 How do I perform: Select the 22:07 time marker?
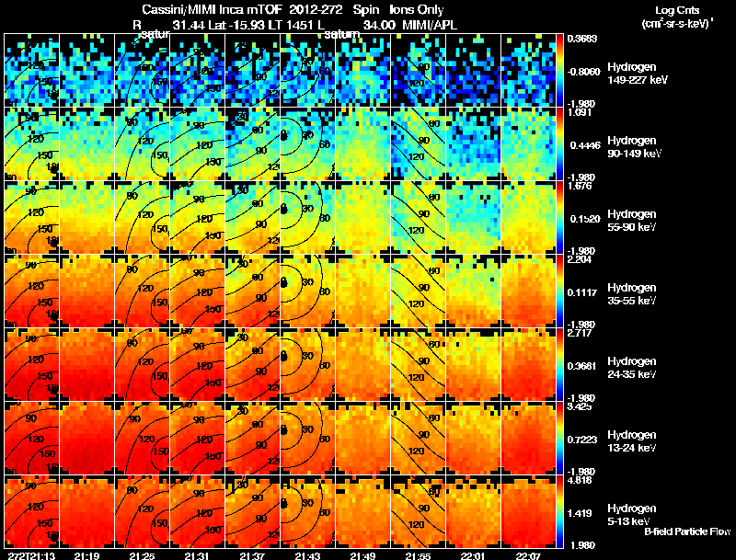tap(528, 555)
